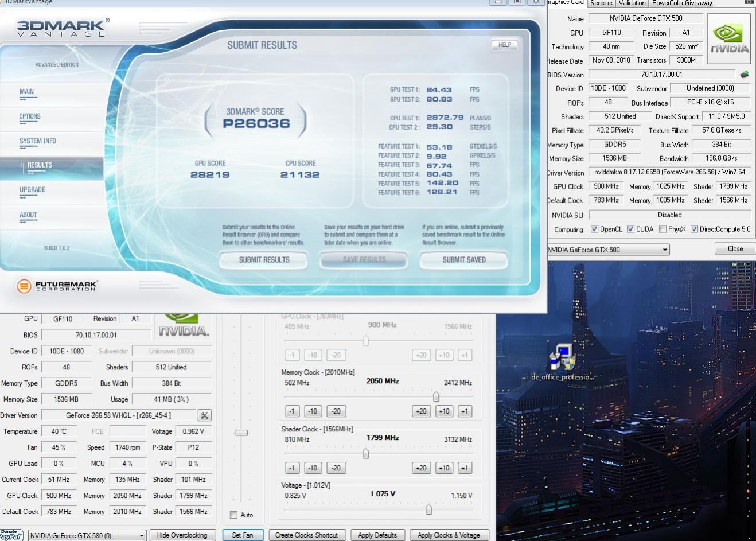The width and height of the screenshot is (756, 541).
Task: Open NVIDIA Inspector GPU selection dropdown
Action: pos(87,535)
